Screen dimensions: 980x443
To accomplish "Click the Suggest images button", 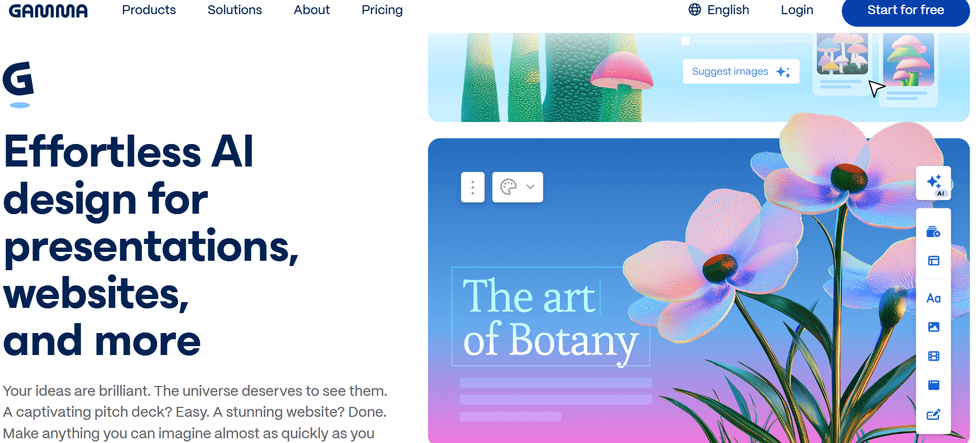I will pyautogui.click(x=741, y=71).
